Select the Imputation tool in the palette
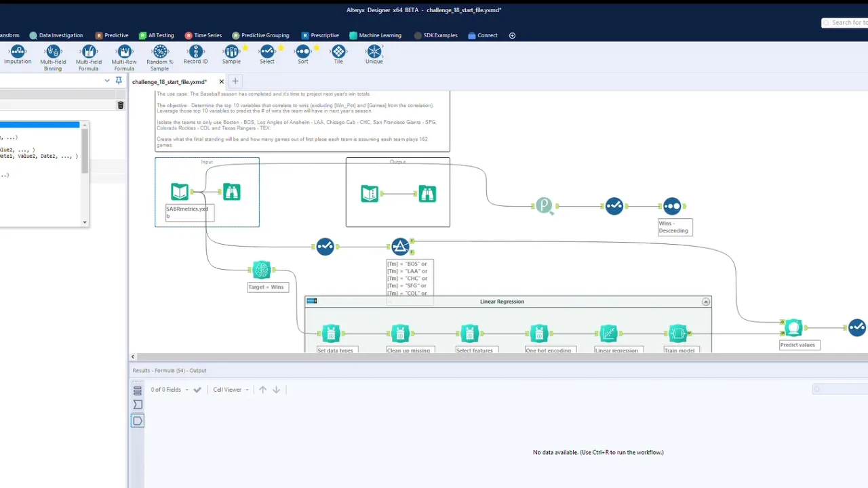The width and height of the screenshot is (868, 488). tap(18, 55)
